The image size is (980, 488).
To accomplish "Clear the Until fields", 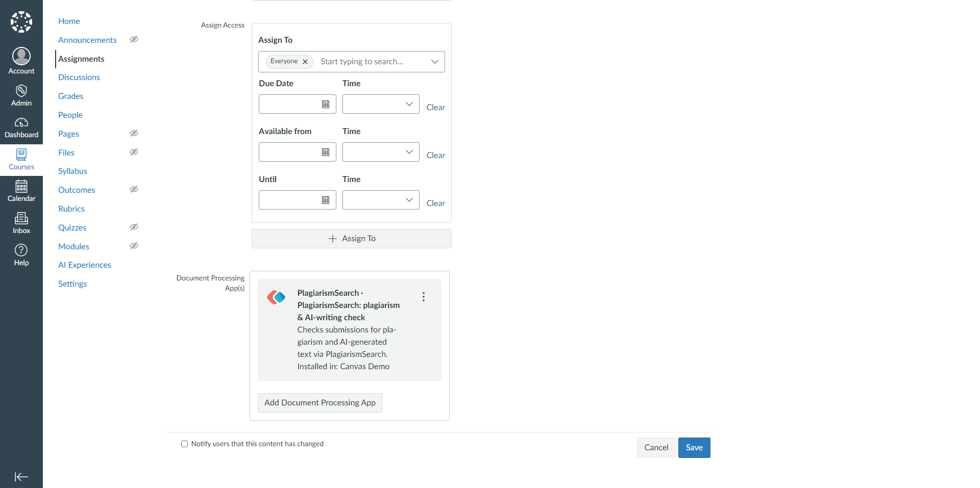I will 436,203.
